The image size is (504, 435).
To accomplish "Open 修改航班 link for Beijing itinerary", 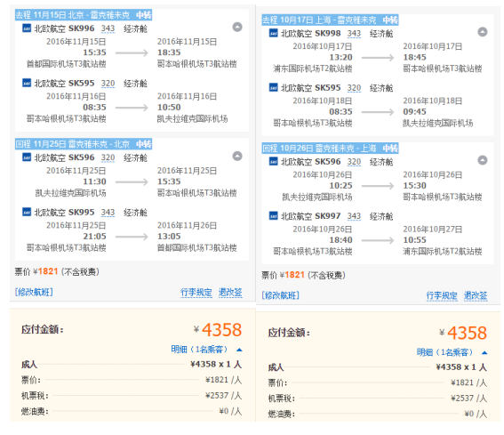I will [x=34, y=292].
